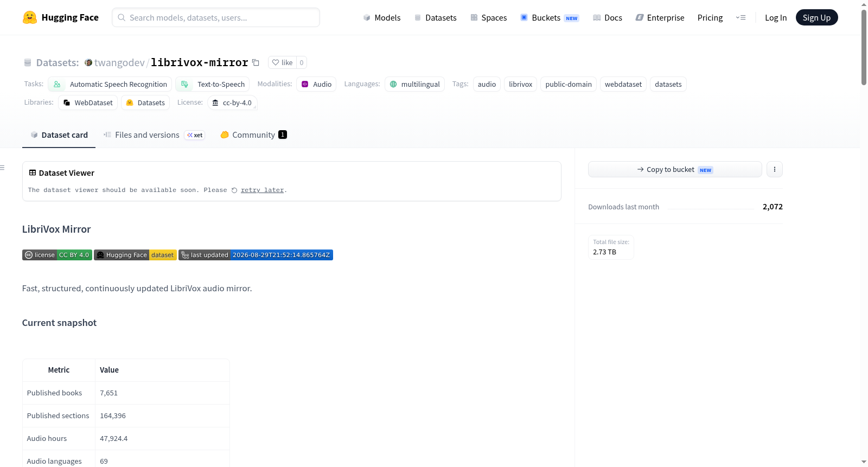
Task: Click the cc-by-4.0 license tag
Action: 232,103
